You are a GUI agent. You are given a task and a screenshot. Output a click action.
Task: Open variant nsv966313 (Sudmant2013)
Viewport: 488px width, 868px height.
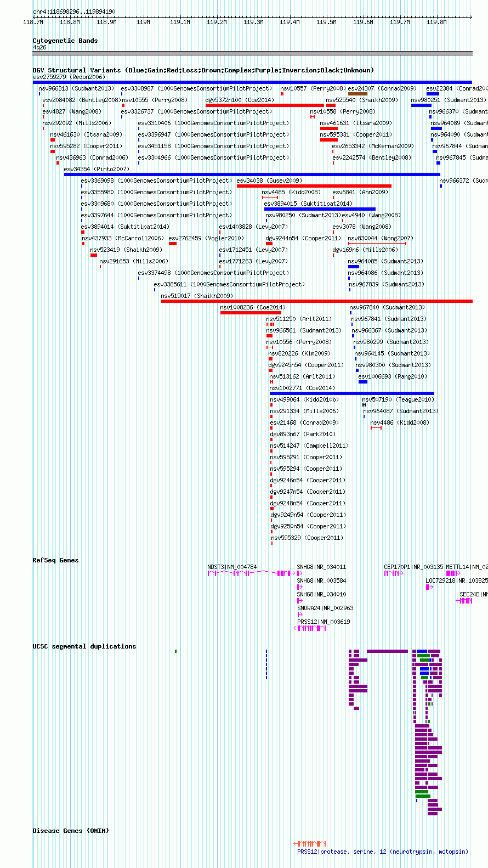76,88
